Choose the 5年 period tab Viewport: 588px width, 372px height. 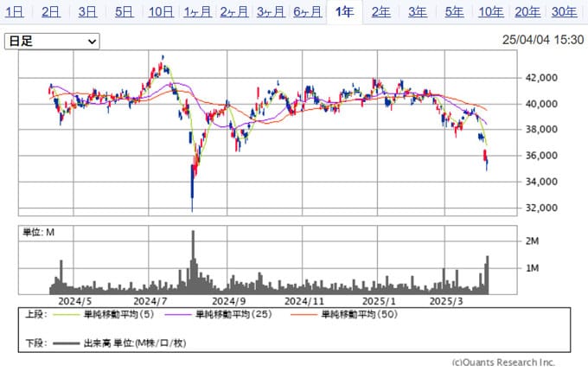coord(454,12)
